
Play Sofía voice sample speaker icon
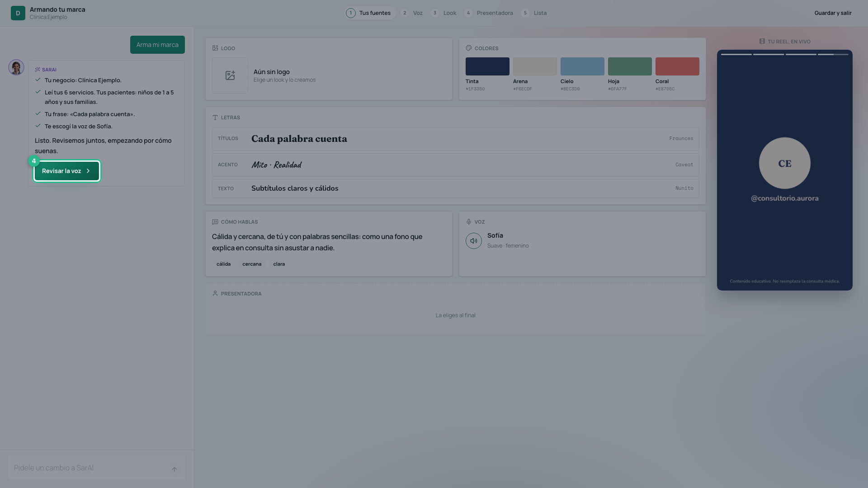click(474, 241)
